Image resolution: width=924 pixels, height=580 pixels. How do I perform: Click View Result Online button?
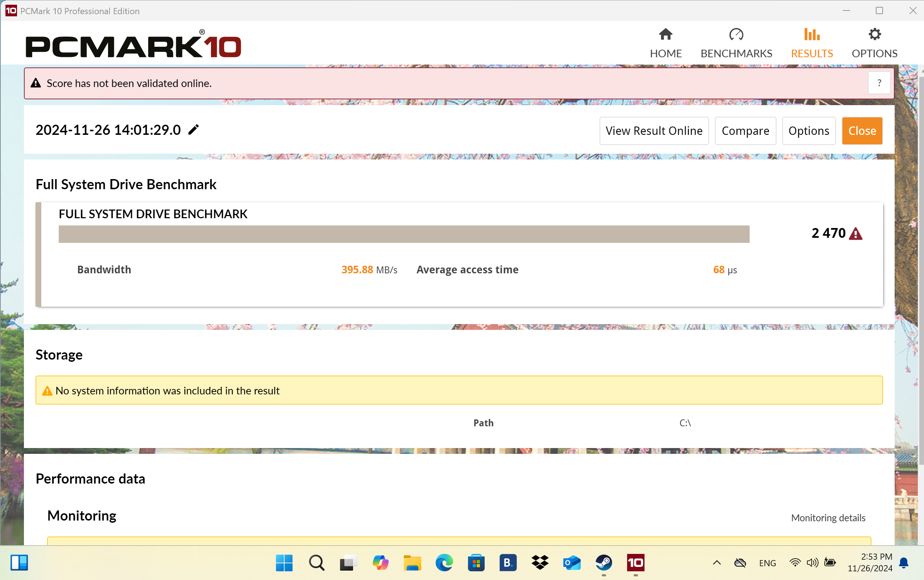pos(654,131)
